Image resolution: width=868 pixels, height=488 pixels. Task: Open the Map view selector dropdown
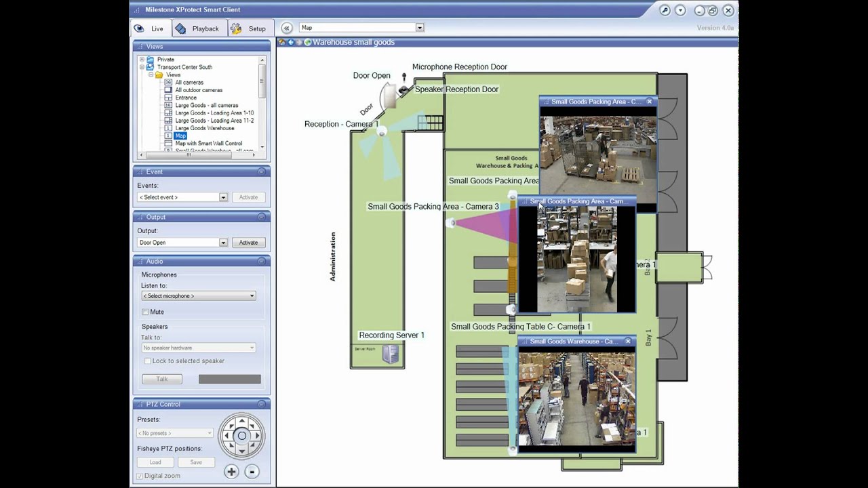point(420,28)
